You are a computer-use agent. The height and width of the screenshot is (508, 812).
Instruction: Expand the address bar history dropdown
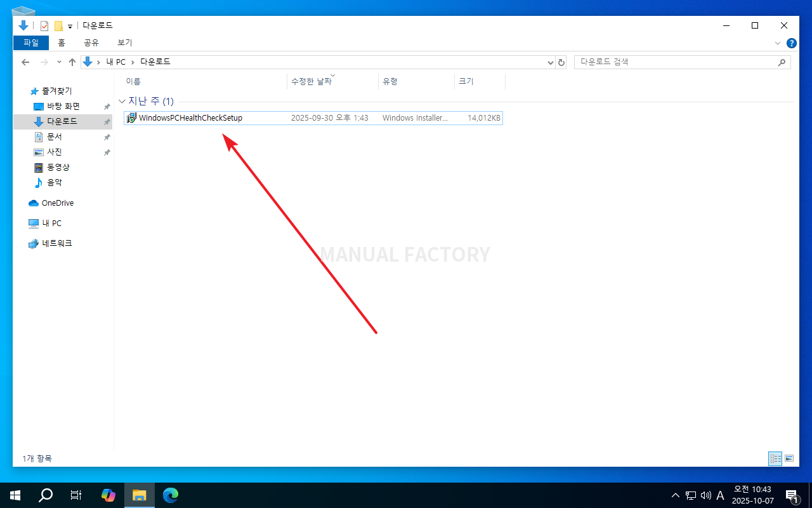click(x=550, y=62)
